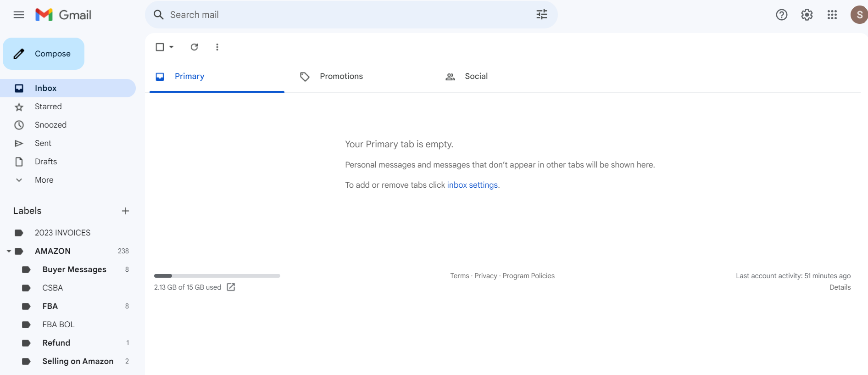Screen dimensions: 868x375
Task: Compose a new email
Action: coord(44,54)
